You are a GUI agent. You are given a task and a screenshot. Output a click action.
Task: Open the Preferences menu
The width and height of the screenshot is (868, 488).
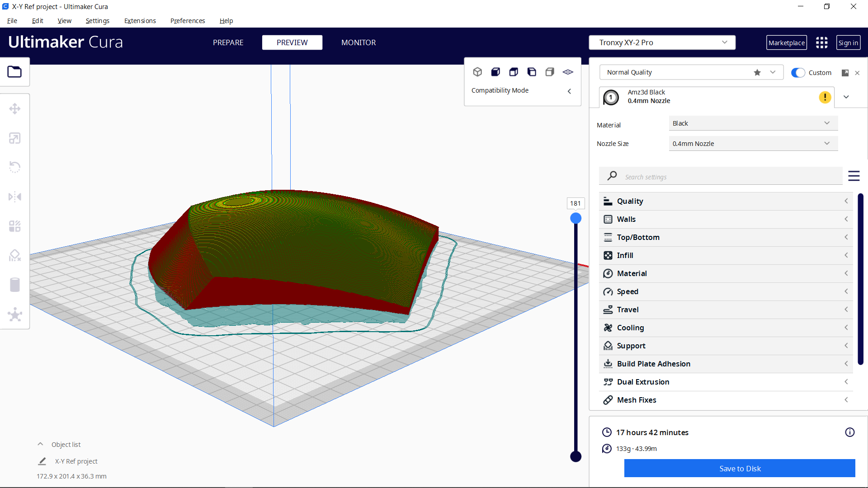(x=188, y=21)
